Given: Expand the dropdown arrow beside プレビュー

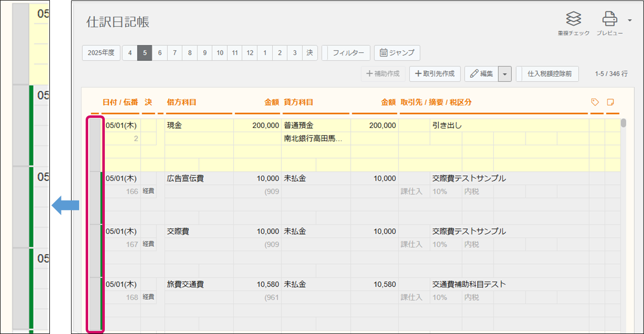Looking at the screenshot, I should click(x=630, y=20).
